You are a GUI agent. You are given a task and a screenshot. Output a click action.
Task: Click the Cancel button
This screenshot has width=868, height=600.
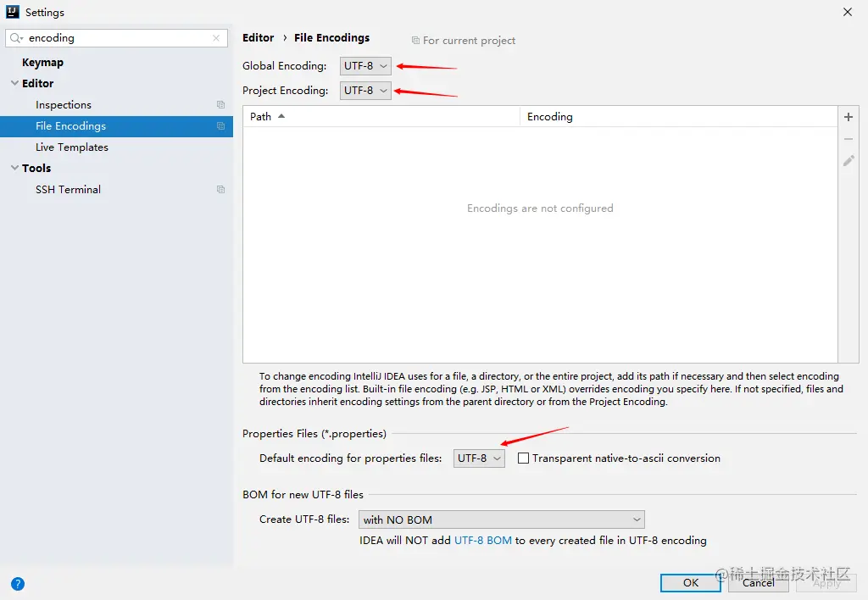point(759,583)
